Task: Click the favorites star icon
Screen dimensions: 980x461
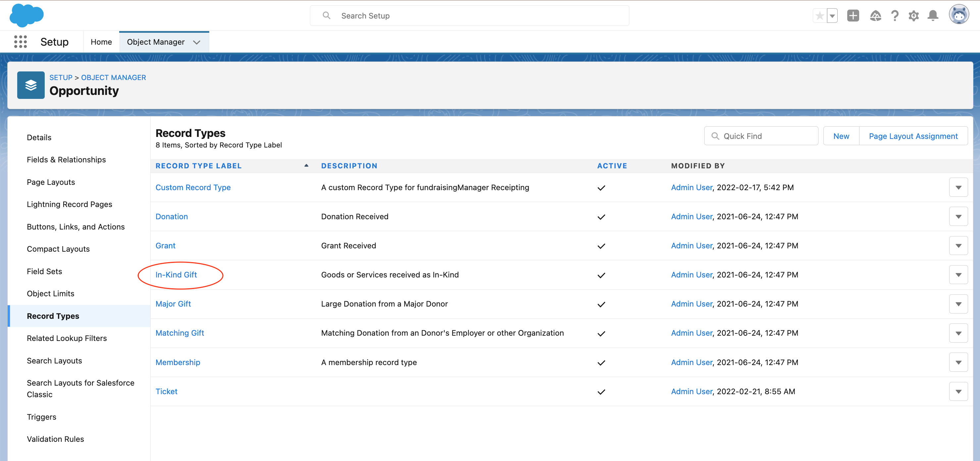Action: click(819, 16)
